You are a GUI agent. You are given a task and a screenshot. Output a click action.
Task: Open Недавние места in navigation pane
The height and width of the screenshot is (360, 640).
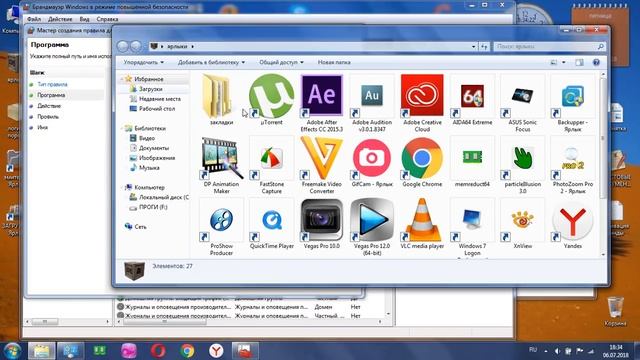coord(159,99)
